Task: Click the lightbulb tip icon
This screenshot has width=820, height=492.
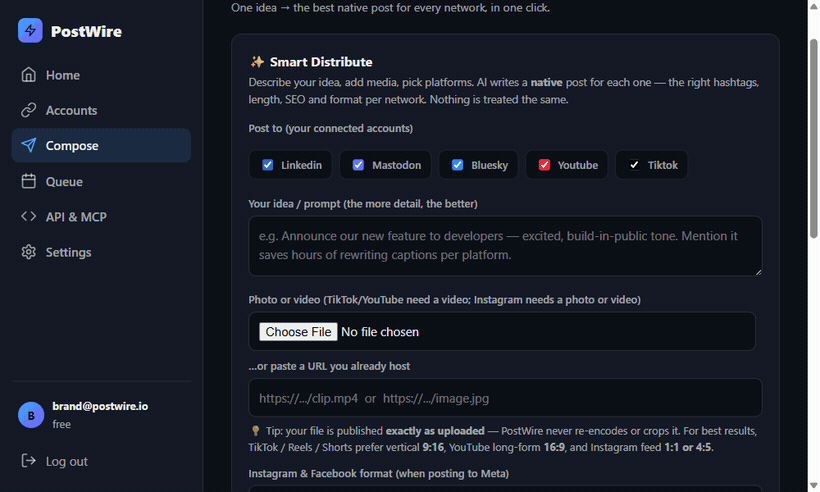Action: (x=255, y=431)
